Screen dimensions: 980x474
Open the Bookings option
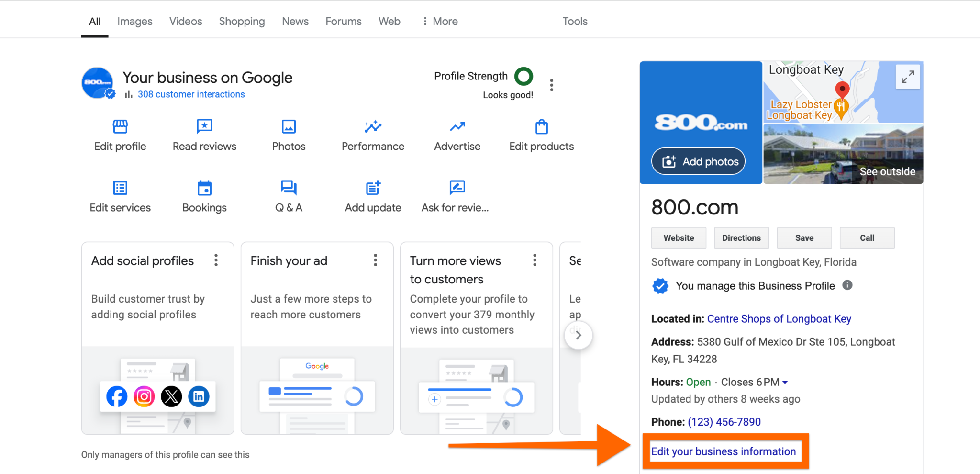[x=204, y=197]
